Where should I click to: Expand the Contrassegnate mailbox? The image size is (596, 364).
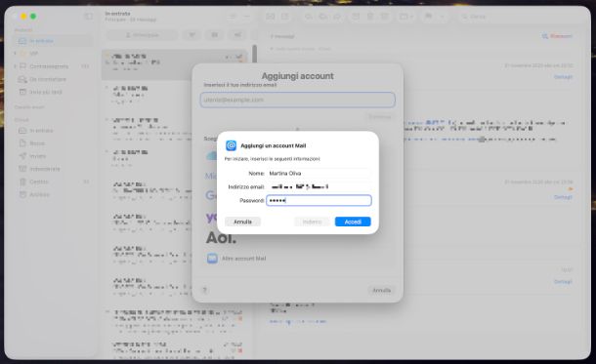(15, 66)
